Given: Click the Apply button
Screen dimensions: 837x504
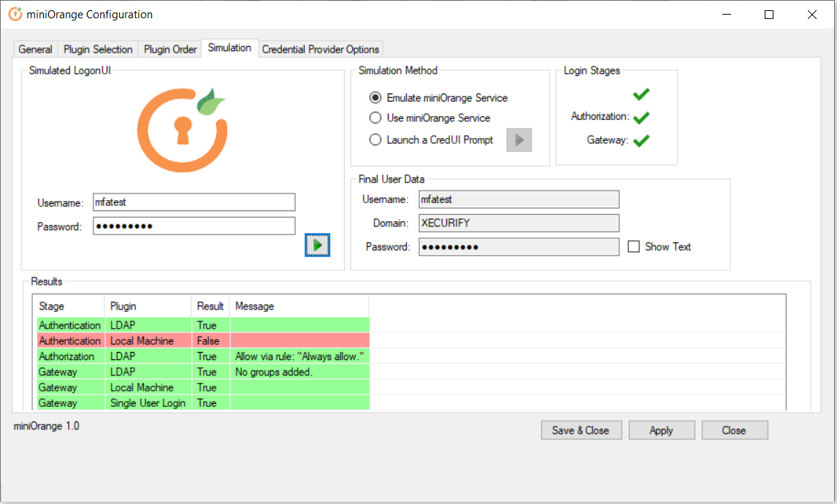Looking at the screenshot, I should point(662,430).
